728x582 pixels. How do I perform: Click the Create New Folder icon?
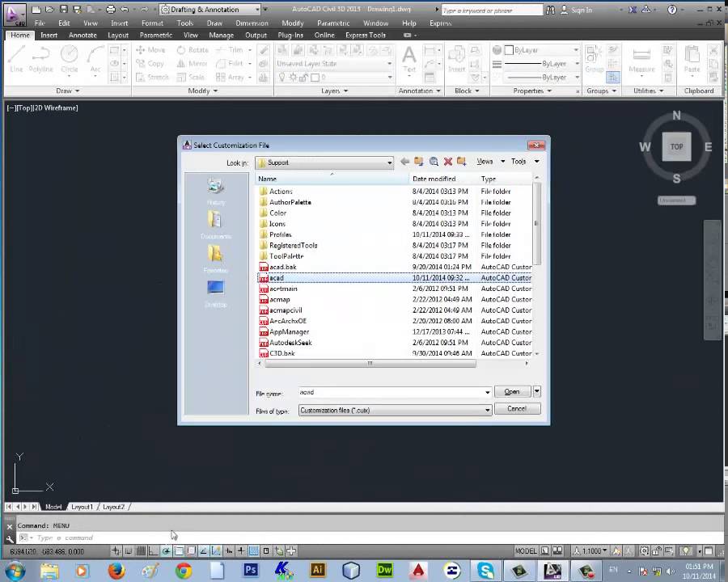point(462,162)
